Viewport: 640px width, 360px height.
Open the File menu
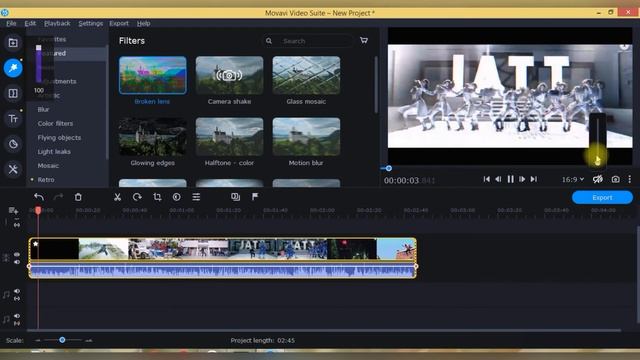click(11, 23)
